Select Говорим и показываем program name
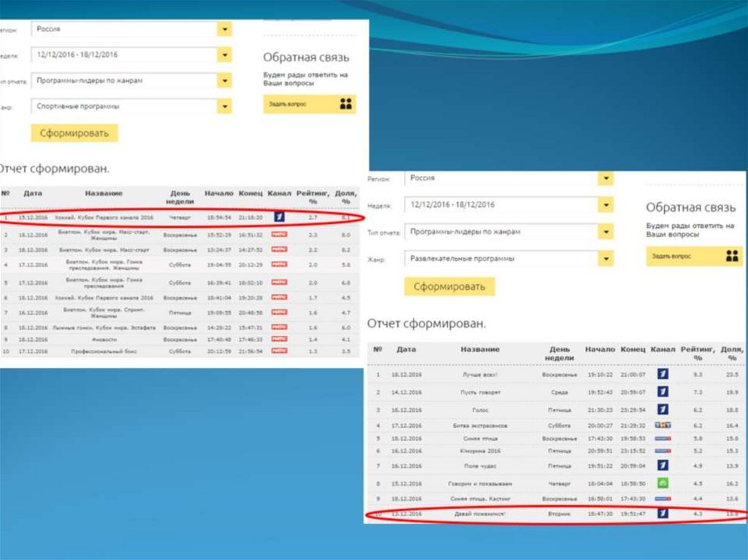This screenshot has height=560, width=748. point(480,483)
